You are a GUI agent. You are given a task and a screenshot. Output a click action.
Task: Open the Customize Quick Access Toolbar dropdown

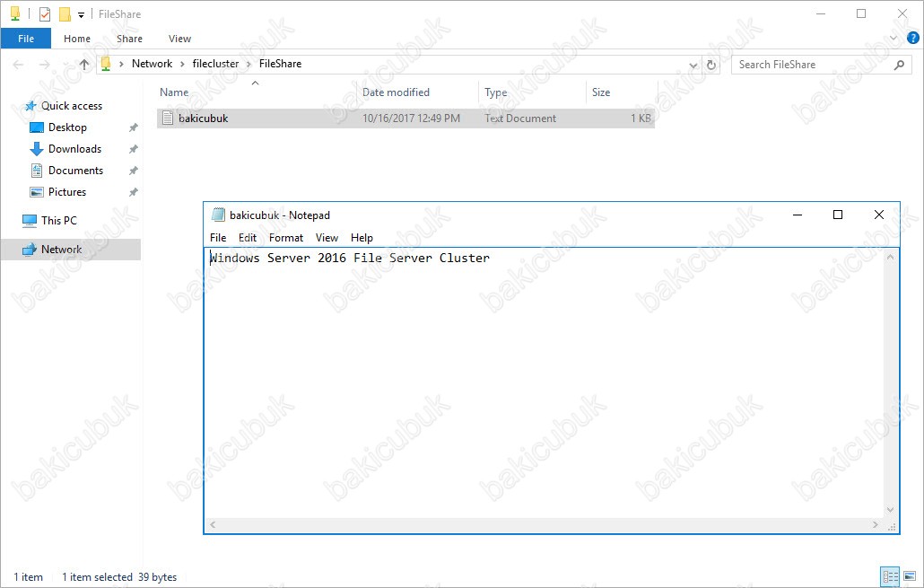coord(82,14)
